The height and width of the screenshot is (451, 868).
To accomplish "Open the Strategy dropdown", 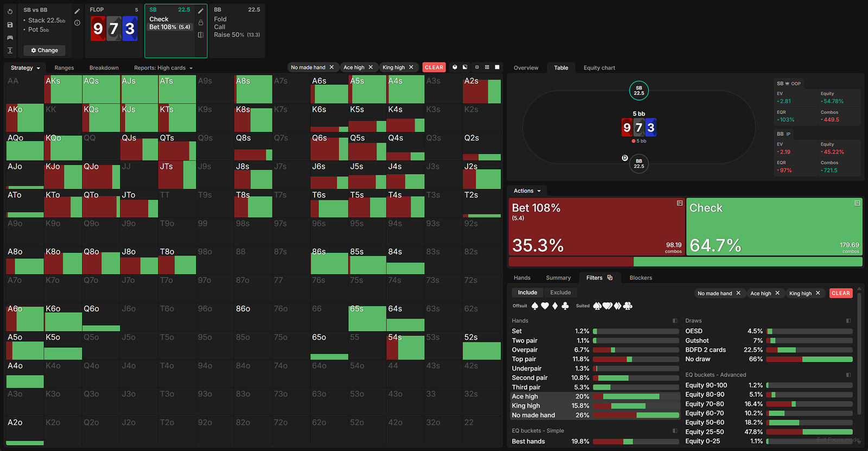I will click(x=25, y=68).
